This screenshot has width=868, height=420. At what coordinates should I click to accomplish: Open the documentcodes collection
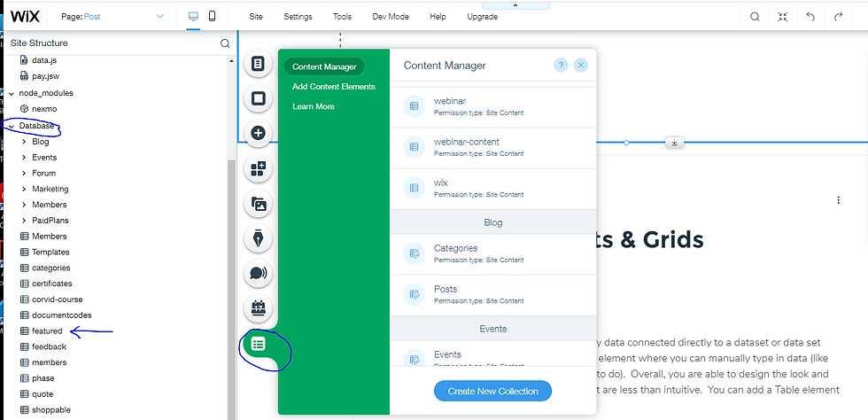[x=61, y=315]
